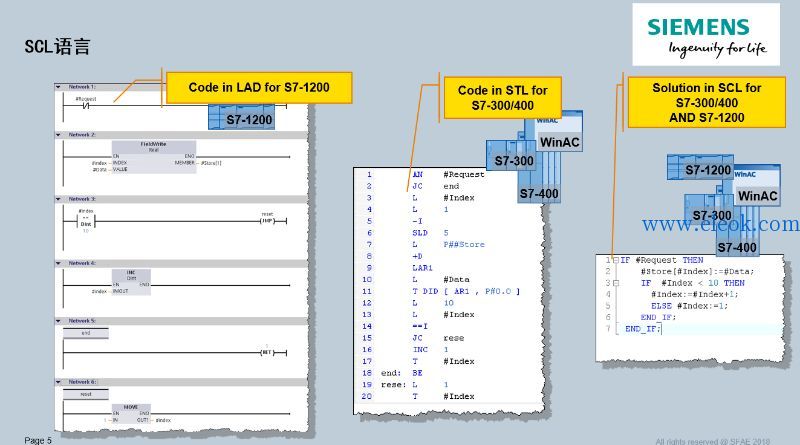This screenshot has width=800, height=445.
Task: Click the S7-300 badge above the SCL code
Action: pyautogui.click(x=708, y=212)
